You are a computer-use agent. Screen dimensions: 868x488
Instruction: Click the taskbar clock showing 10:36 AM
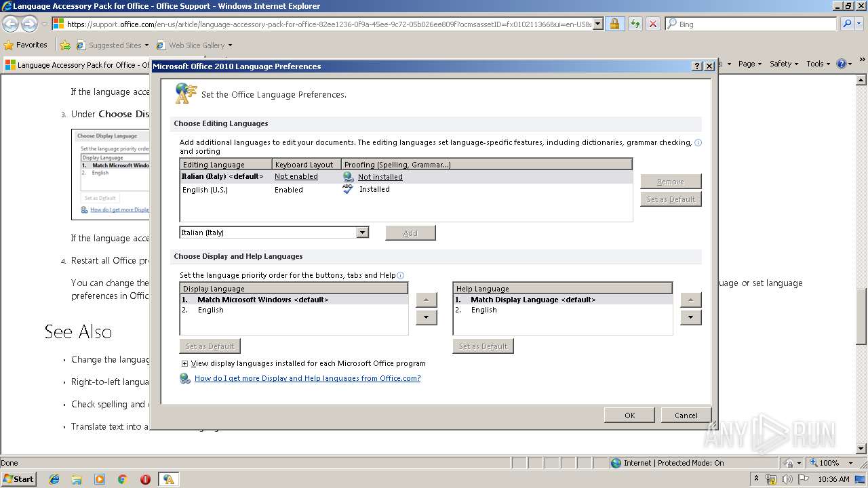(833, 479)
